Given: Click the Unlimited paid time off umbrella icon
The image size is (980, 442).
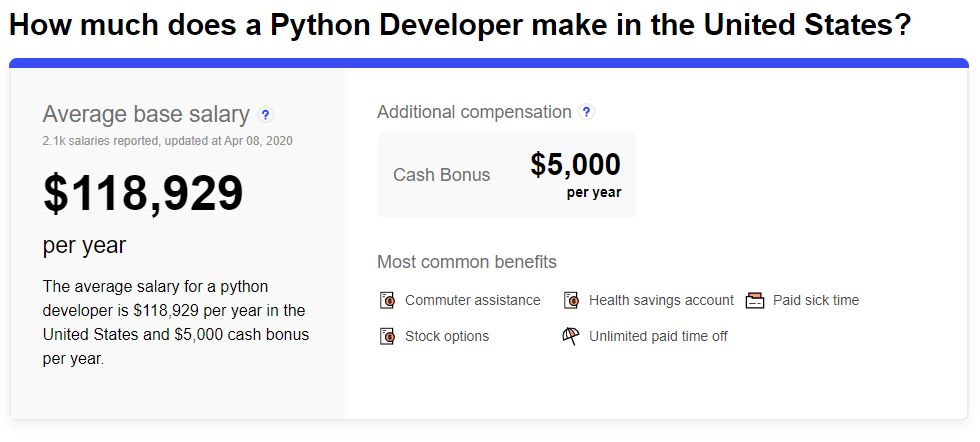Looking at the screenshot, I should (571, 336).
